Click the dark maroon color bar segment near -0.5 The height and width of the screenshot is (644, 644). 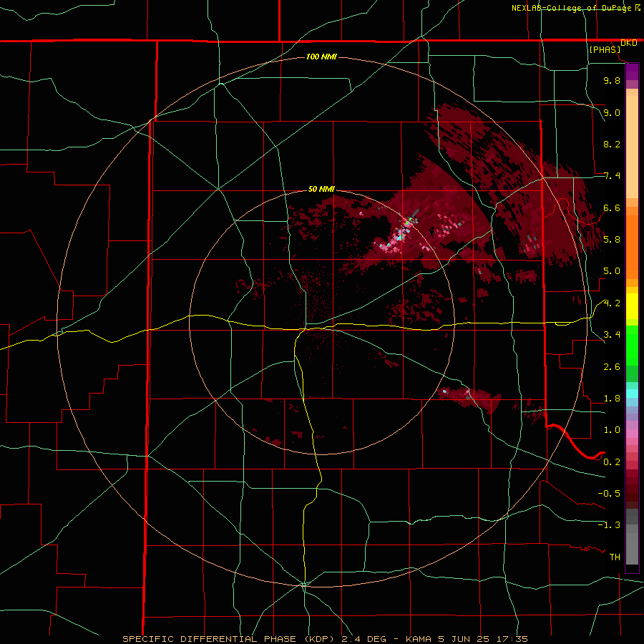(632, 489)
